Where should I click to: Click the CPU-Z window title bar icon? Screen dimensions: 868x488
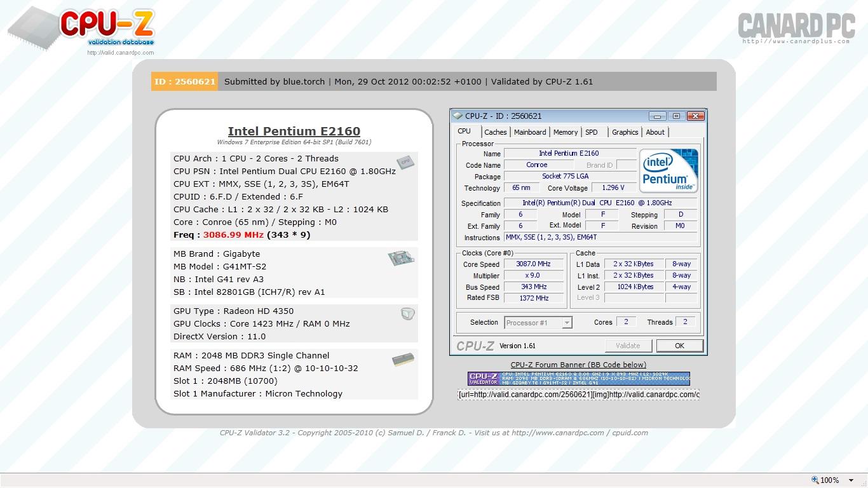point(458,116)
